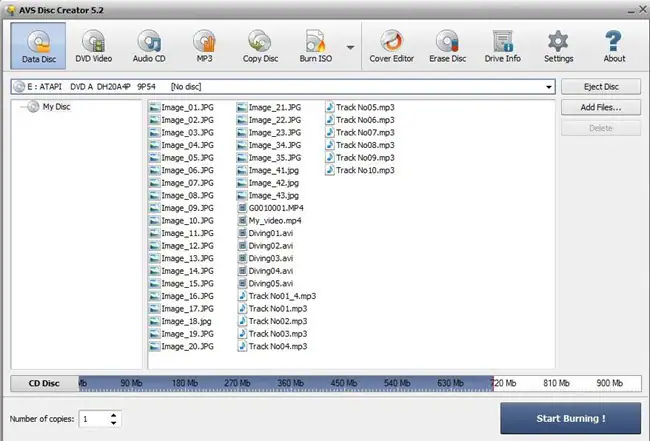Increase number of copies with up arrow
The image size is (650, 441).
click(x=113, y=414)
